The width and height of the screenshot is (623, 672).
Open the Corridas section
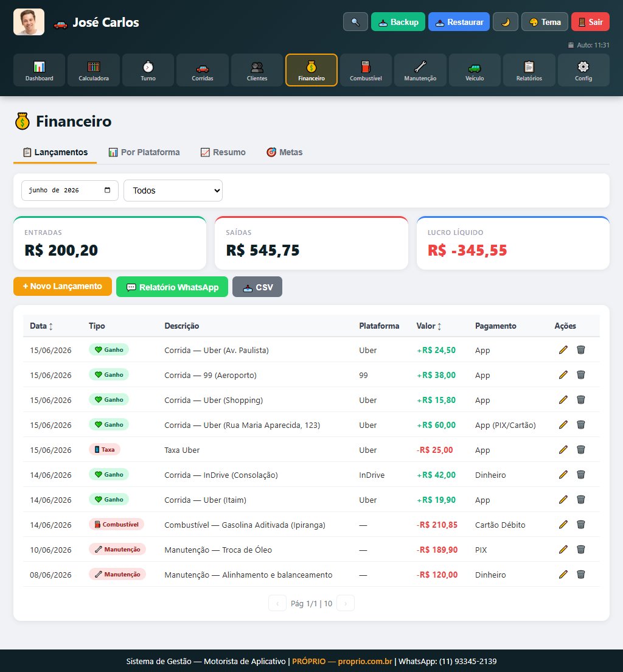click(202, 70)
